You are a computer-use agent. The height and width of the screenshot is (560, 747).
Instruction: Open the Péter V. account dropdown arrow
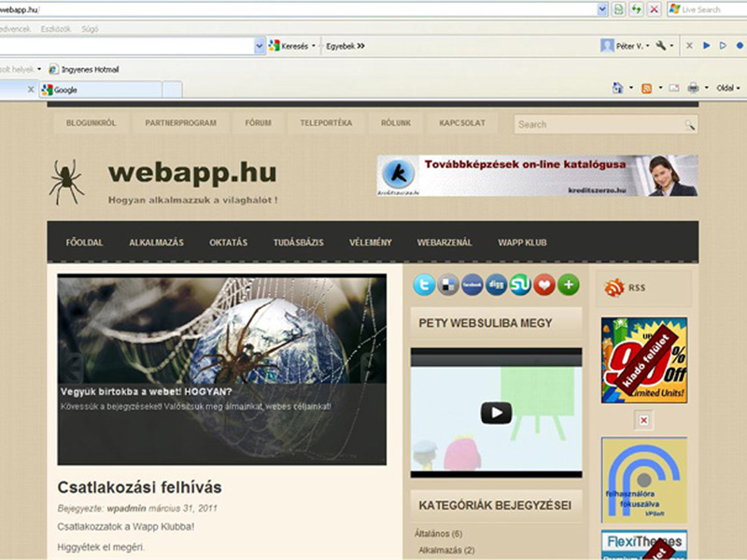(x=647, y=46)
